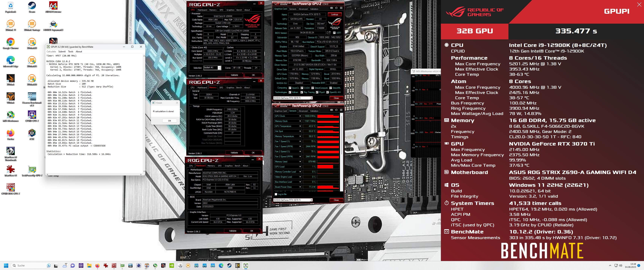Refresh top GPU-Z window data
The width and height of the screenshot is (644, 270).
[336, 8]
